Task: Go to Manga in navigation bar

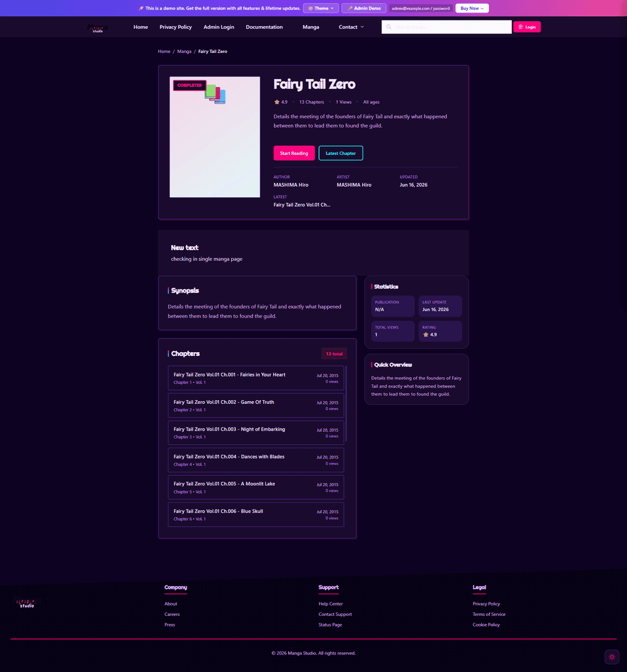Action: click(x=311, y=27)
